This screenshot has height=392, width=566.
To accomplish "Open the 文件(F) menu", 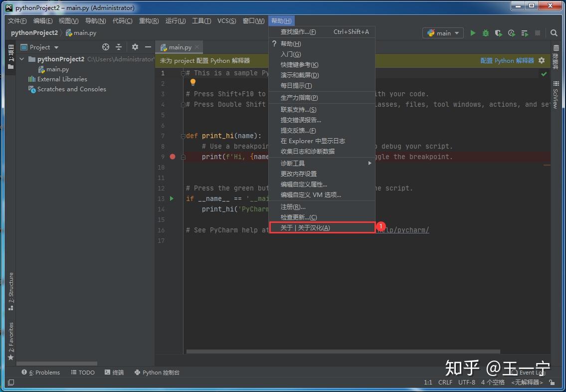I will (17, 21).
